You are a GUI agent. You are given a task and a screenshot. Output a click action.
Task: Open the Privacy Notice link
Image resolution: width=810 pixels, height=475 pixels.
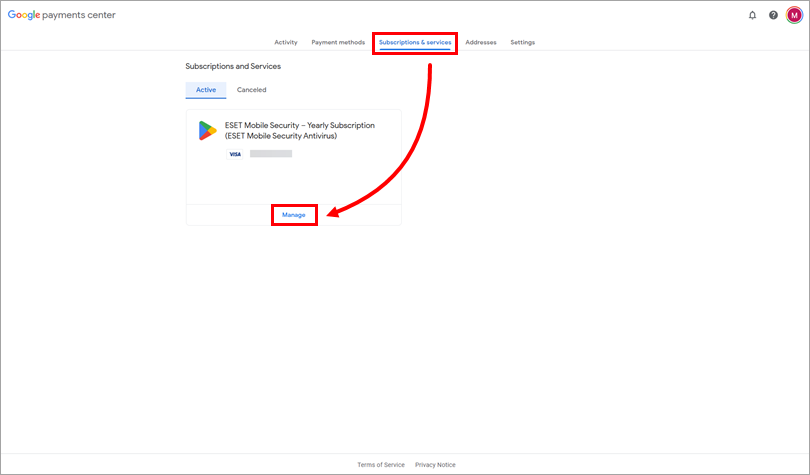[x=435, y=465]
